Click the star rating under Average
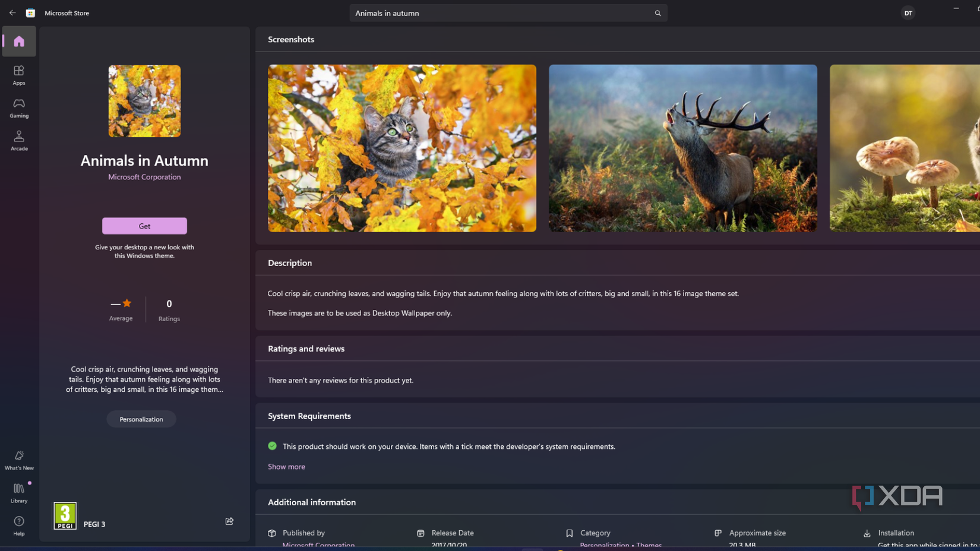The height and width of the screenshot is (551, 980). click(x=125, y=303)
